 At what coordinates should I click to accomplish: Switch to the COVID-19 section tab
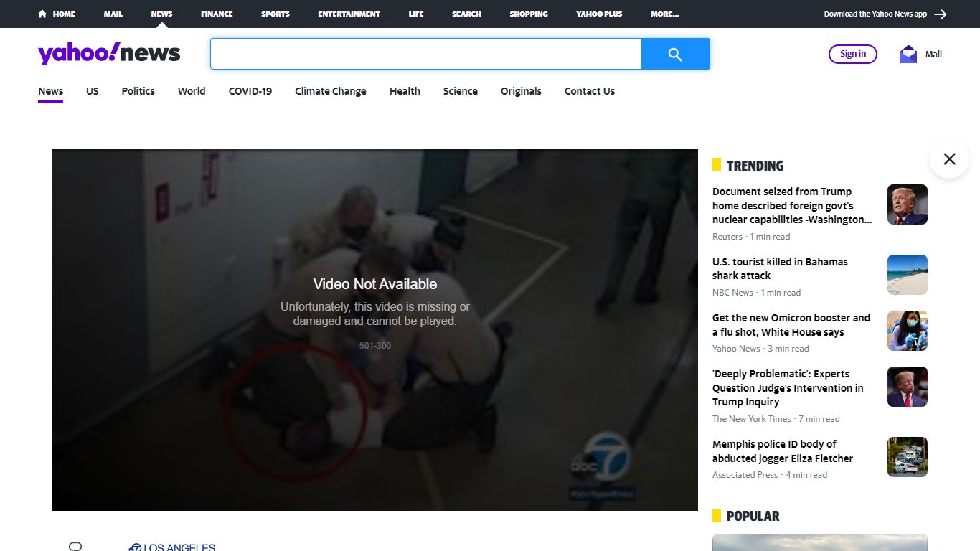(x=250, y=91)
